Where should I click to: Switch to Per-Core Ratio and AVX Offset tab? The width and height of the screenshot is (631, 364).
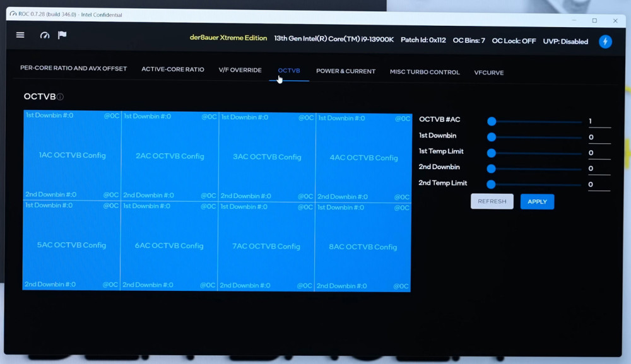73,68
